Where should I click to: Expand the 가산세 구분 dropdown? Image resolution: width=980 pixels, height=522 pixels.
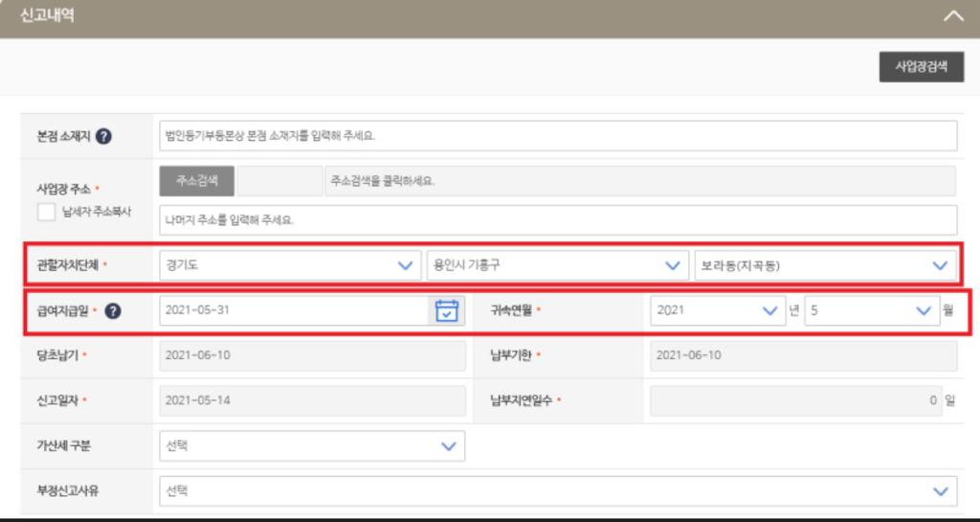click(x=312, y=445)
